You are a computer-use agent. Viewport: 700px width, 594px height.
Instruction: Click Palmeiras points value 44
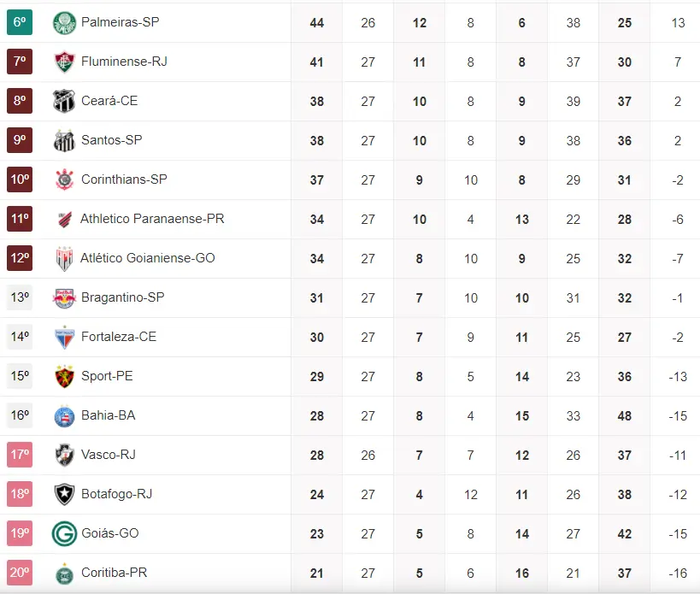click(x=317, y=22)
